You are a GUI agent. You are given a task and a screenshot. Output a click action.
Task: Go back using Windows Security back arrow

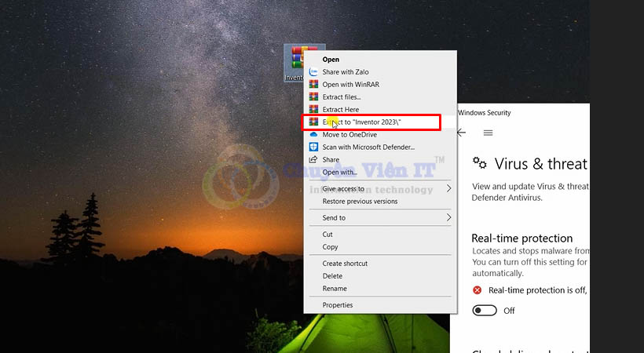pyautogui.click(x=462, y=133)
